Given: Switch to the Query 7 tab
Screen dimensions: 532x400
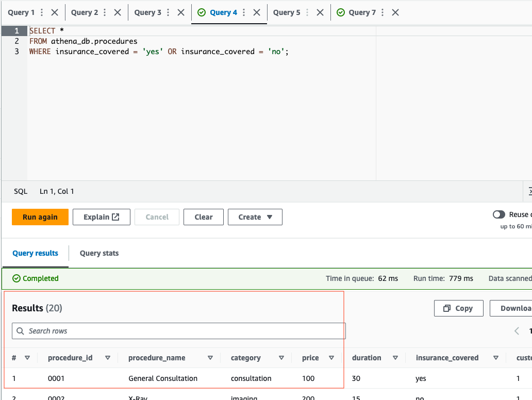Looking at the screenshot, I should point(362,12).
